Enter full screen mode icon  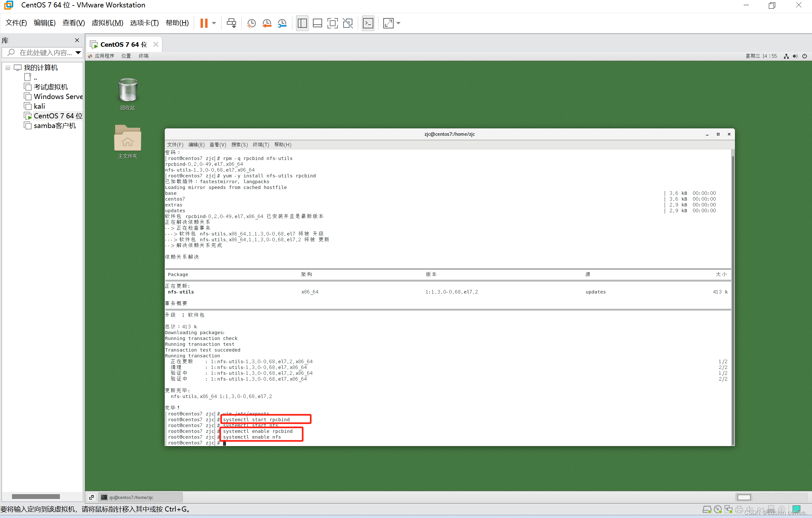[332, 23]
